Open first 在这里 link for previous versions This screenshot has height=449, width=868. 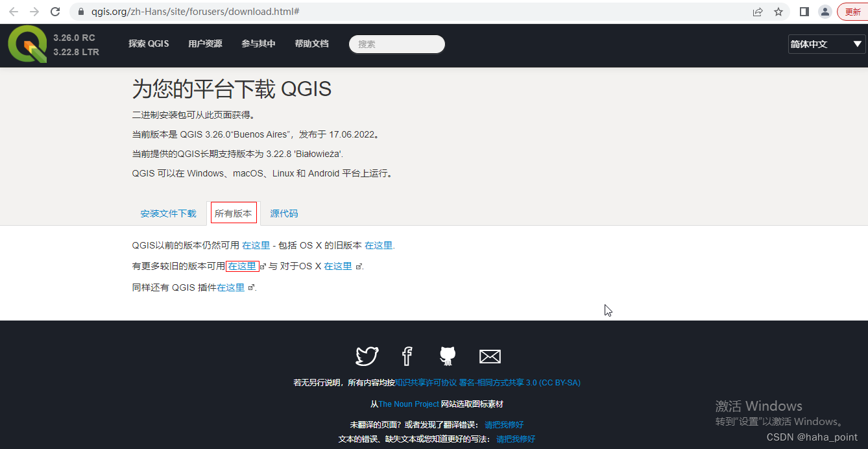256,245
